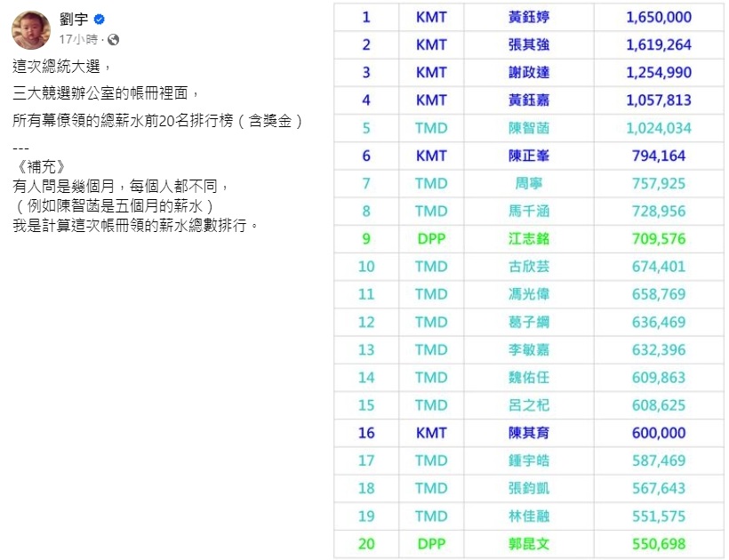Select row 20 showing 郭昆文
The height and width of the screenshot is (560, 729).
coord(528,543)
